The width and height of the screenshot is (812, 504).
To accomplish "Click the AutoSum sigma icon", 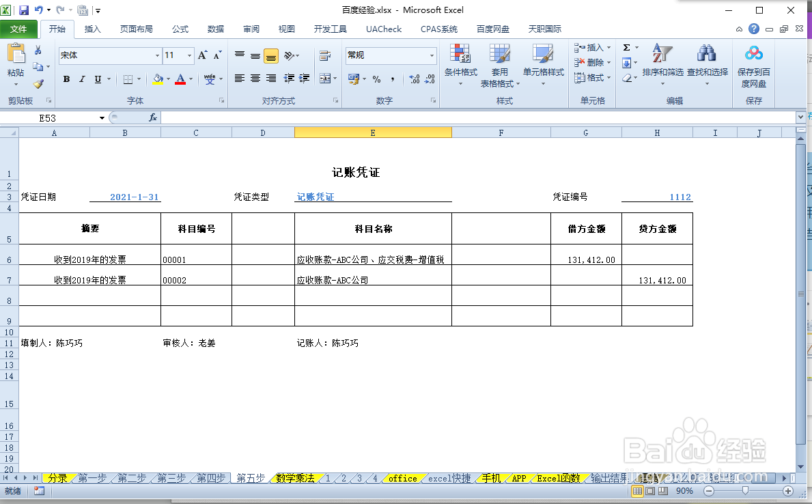I will click(x=627, y=48).
